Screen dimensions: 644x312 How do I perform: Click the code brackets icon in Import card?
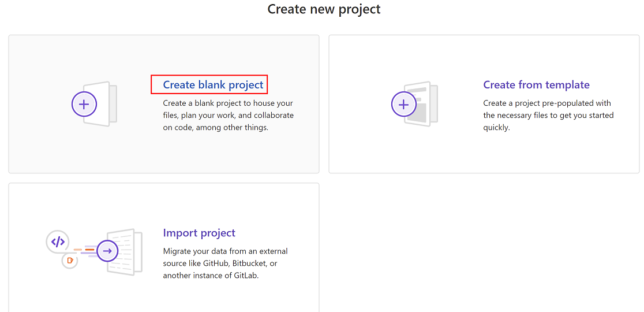58,242
